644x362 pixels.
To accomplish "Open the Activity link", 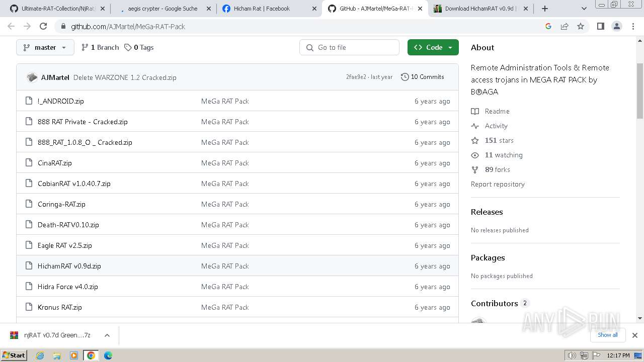I will pos(490,126).
